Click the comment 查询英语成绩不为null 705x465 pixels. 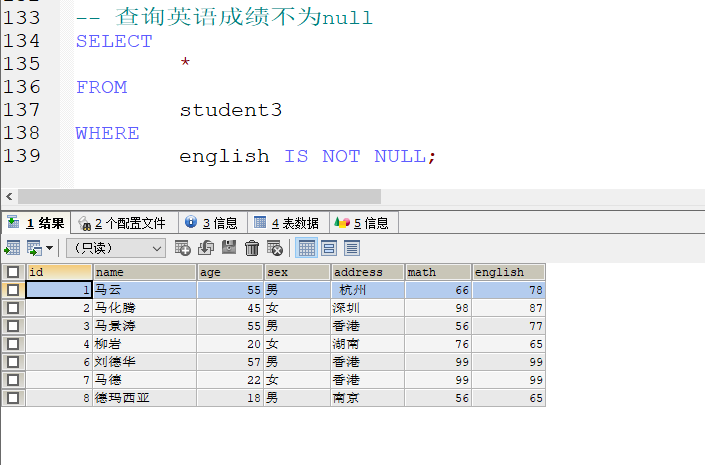[x=244, y=18]
